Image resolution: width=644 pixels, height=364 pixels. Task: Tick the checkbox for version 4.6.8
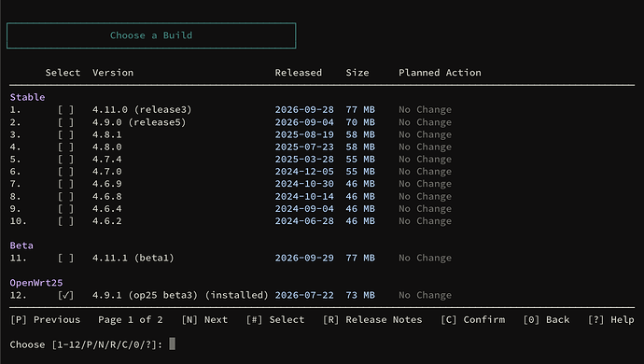click(x=65, y=197)
